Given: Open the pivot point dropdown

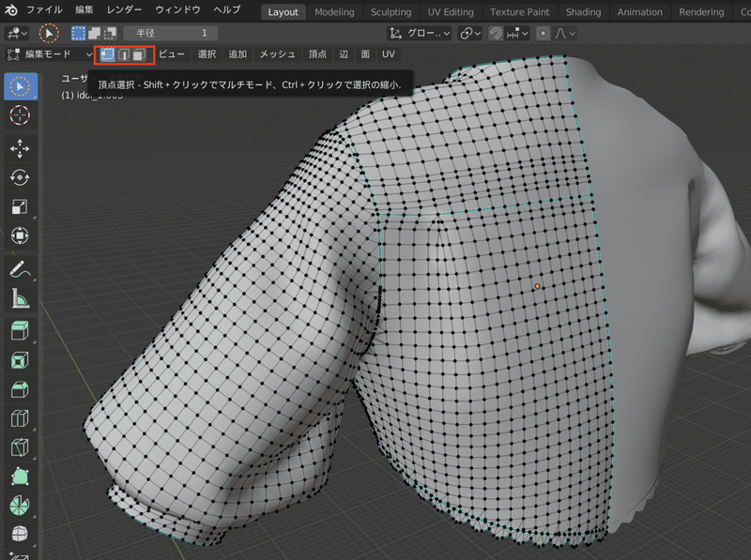Looking at the screenshot, I should tap(470, 34).
